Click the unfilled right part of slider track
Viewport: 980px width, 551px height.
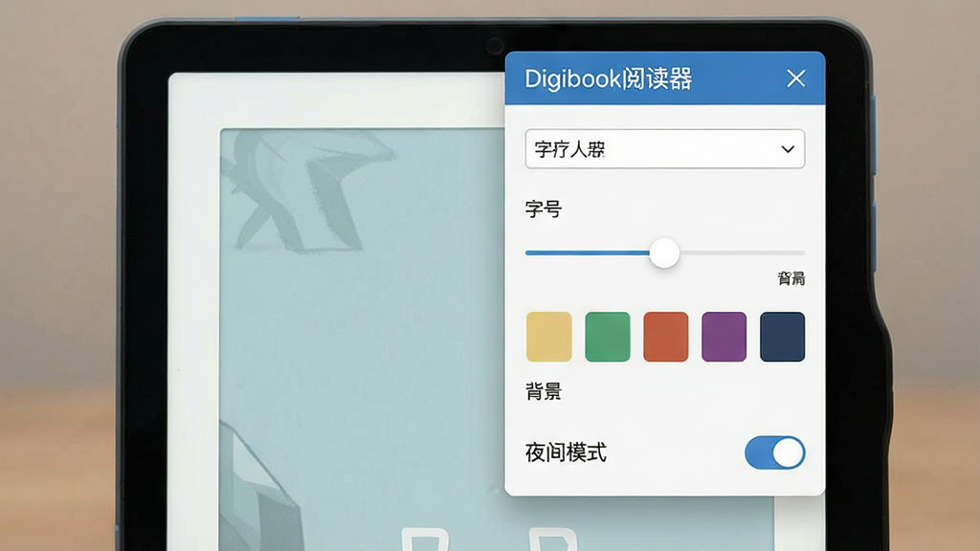pyautogui.click(x=743, y=253)
